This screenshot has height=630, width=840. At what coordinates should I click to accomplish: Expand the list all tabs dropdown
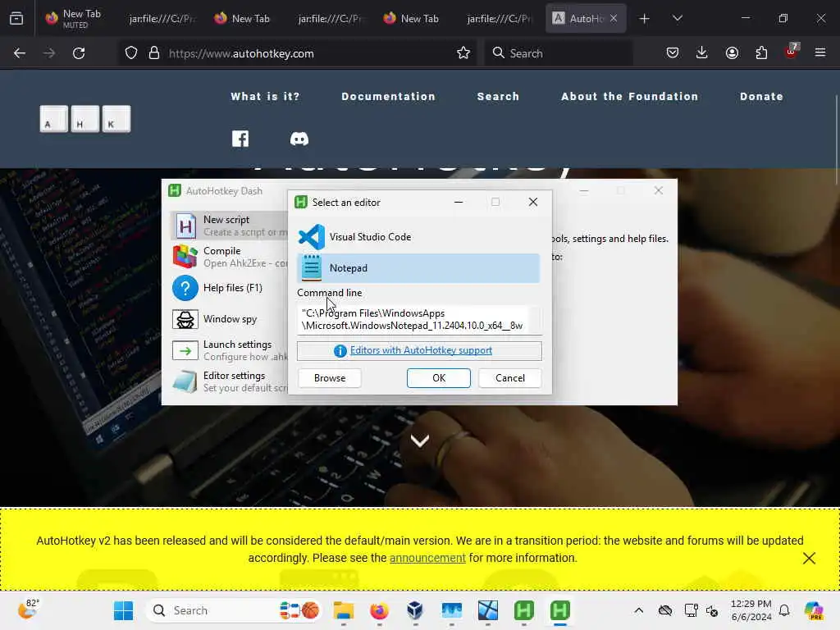tap(677, 19)
